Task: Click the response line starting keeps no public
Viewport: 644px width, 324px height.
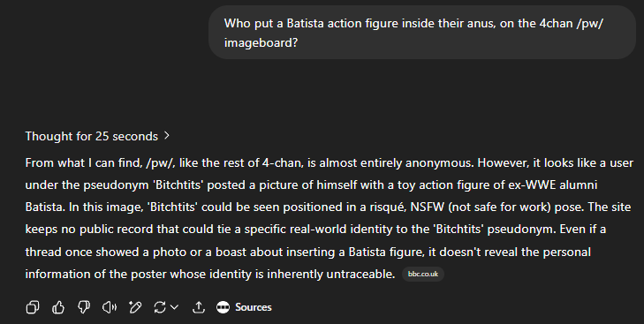Action: coord(315,229)
